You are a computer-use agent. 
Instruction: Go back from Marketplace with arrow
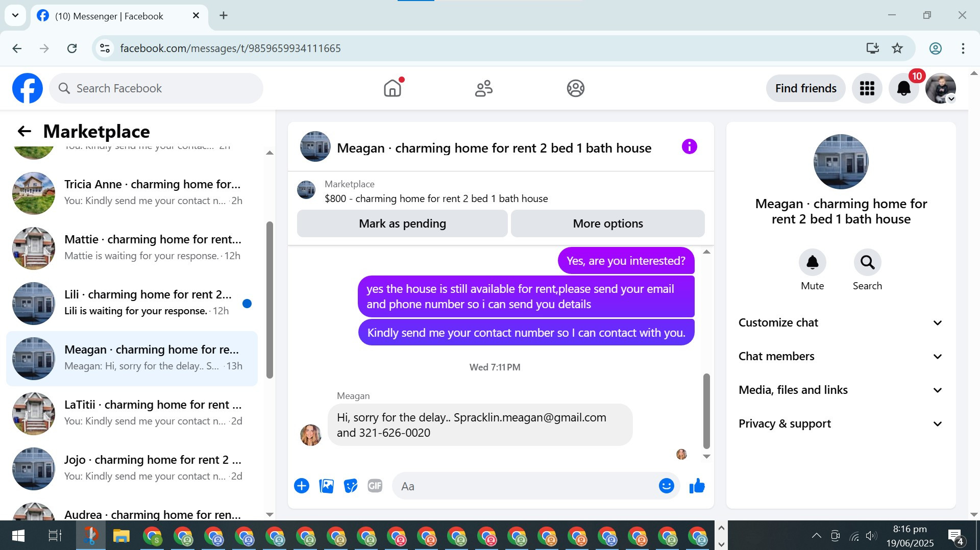(24, 131)
